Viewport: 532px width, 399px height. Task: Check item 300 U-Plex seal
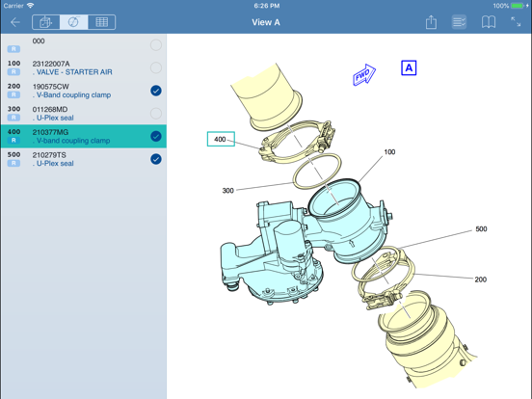[156, 114]
